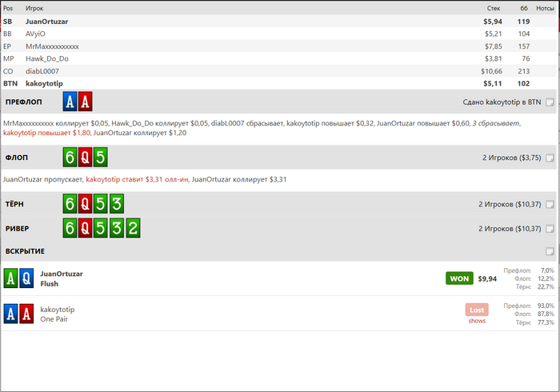The height and width of the screenshot is (392, 560).
Task: Tick the checkbox in the ПРЕФЛОП row
Action: 550,102
